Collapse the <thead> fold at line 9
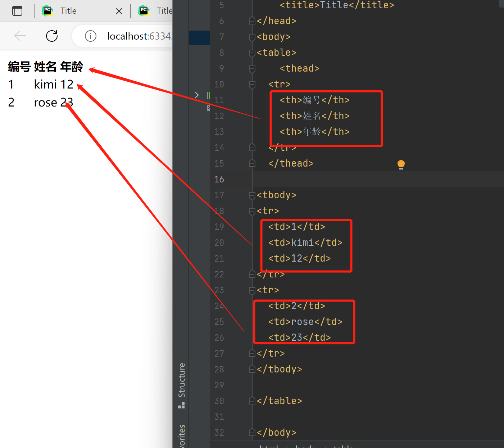The height and width of the screenshot is (448, 504). pyautogui.click(x=252, y=68)
